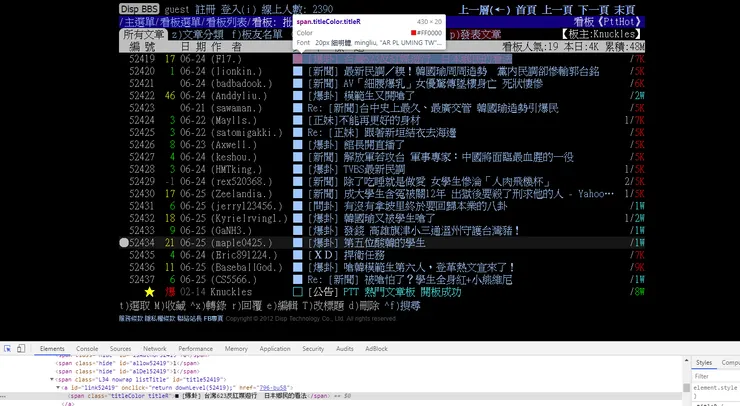
Task: Click the 註冊 register link
Action: click(x=205, y=9)
